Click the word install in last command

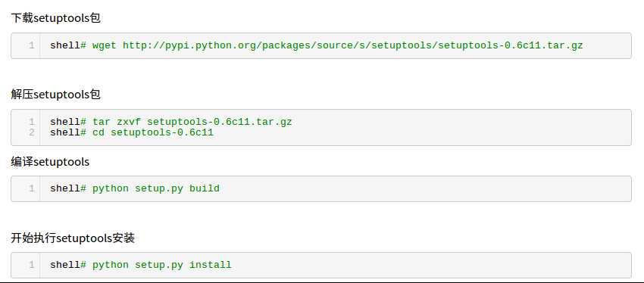tap(211, 265)
